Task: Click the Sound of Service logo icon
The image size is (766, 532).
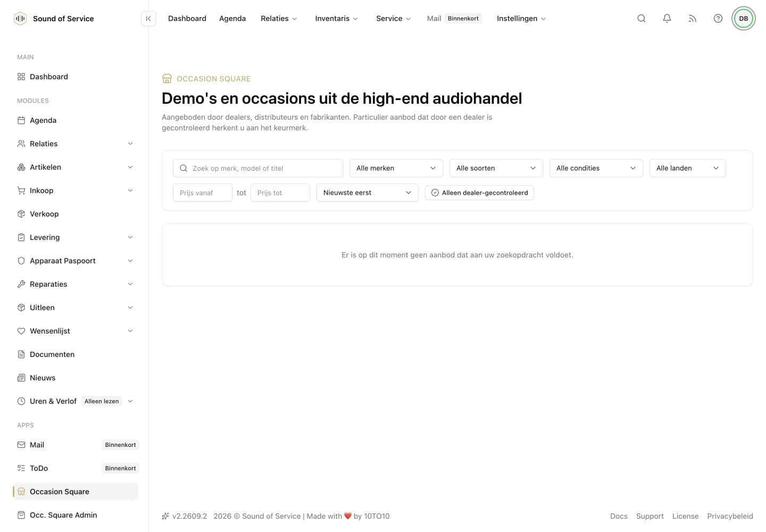Action: [x=20, y=19]
